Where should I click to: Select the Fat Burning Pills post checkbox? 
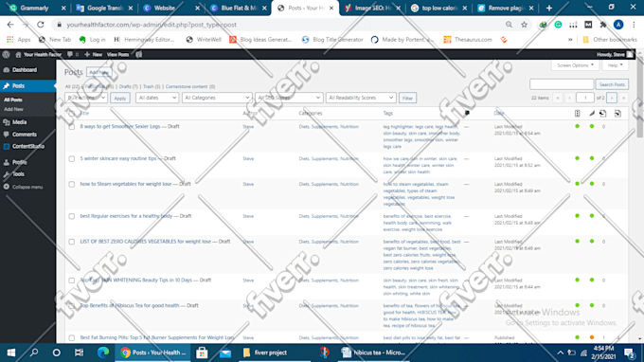point(72,338)
